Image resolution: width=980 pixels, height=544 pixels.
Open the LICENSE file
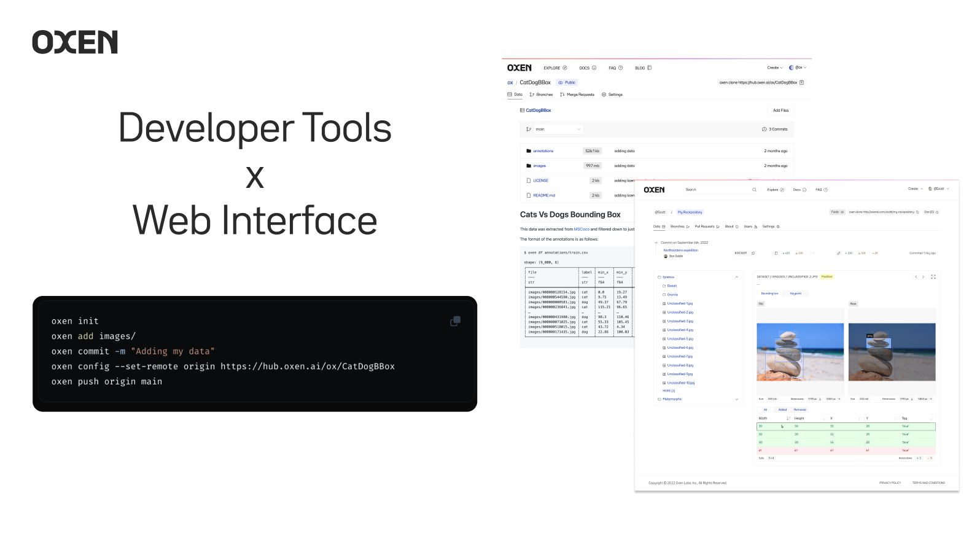tap(540, 181)
